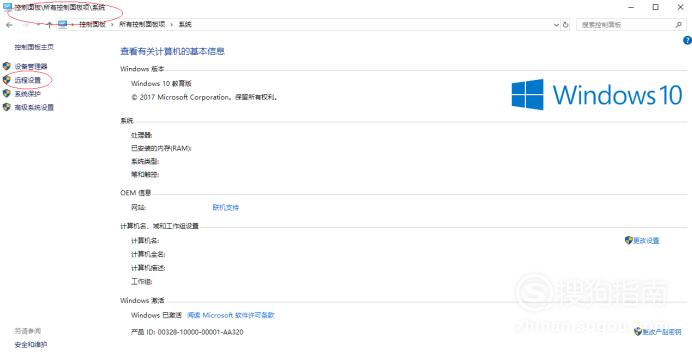This screenshot has height=360, width=692.
Task: Select the text Windows 10 教育版
Action: coord(161,83)
